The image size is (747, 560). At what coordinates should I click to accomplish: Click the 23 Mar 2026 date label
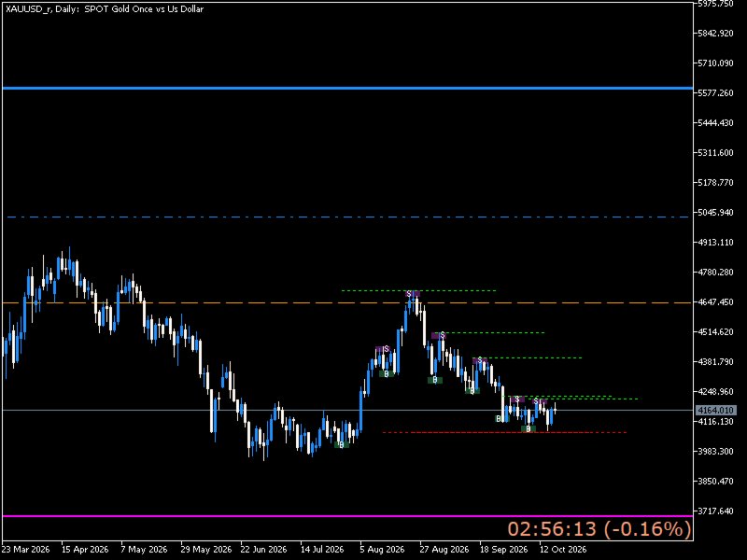[26, 550]
